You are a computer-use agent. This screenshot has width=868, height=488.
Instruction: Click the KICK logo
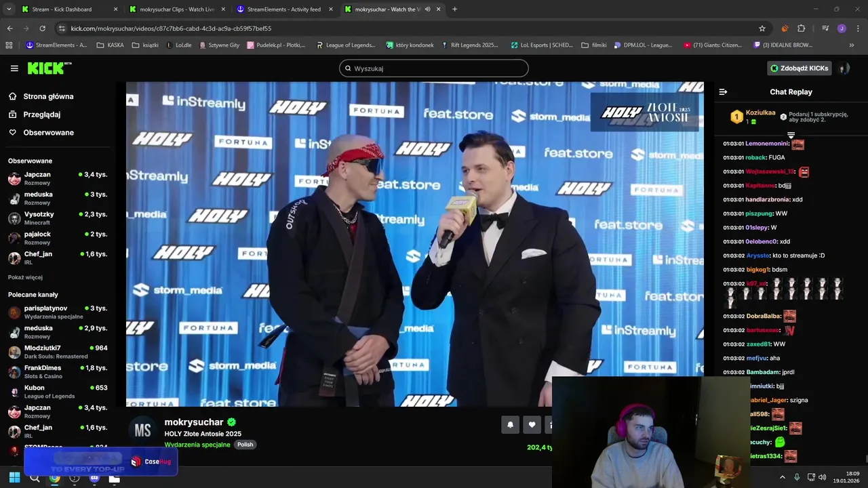(49, 68)
